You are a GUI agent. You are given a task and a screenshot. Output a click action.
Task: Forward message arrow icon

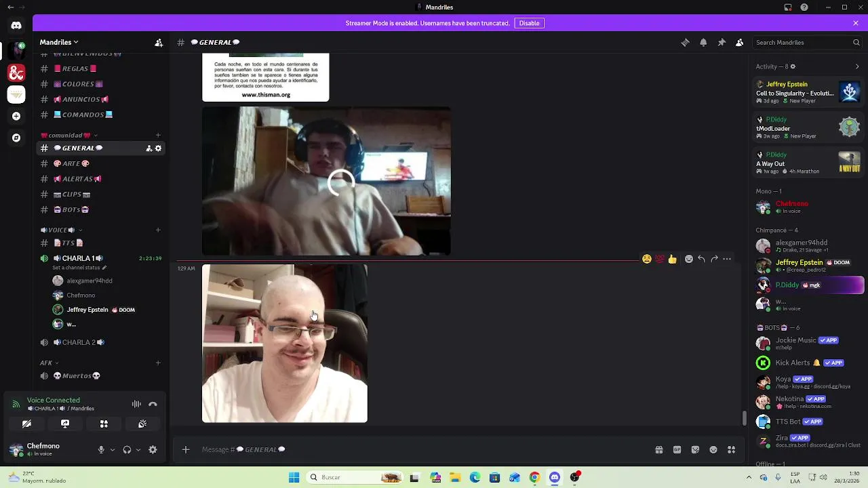click(x=714, y=259)
